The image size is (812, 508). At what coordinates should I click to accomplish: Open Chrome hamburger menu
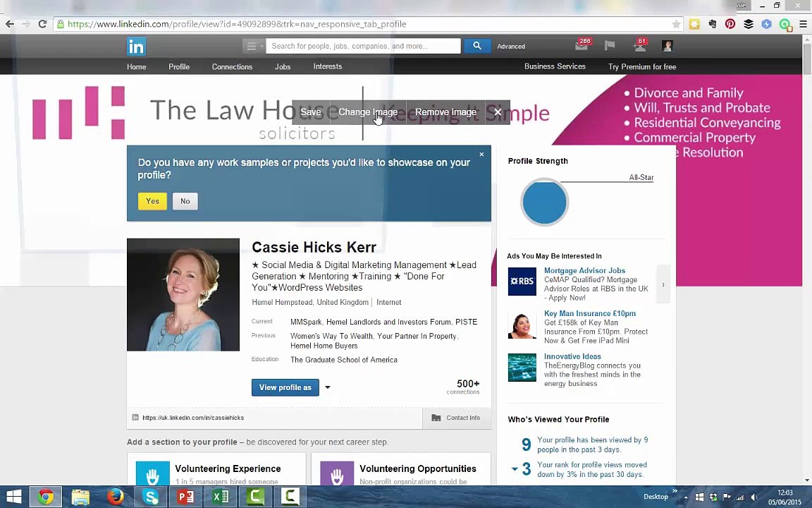[803, 24]
